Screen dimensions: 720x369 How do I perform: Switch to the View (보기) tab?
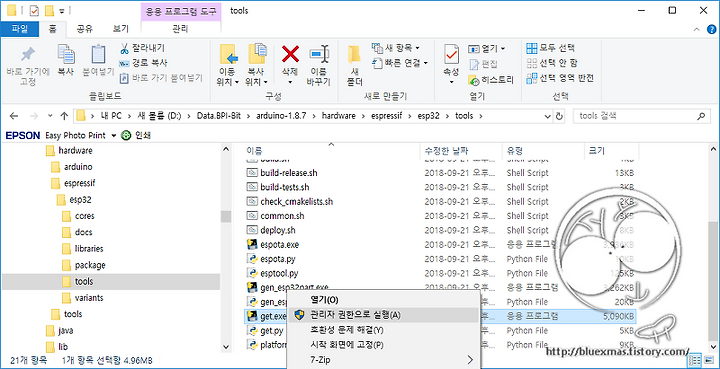(x=120, y=28)
